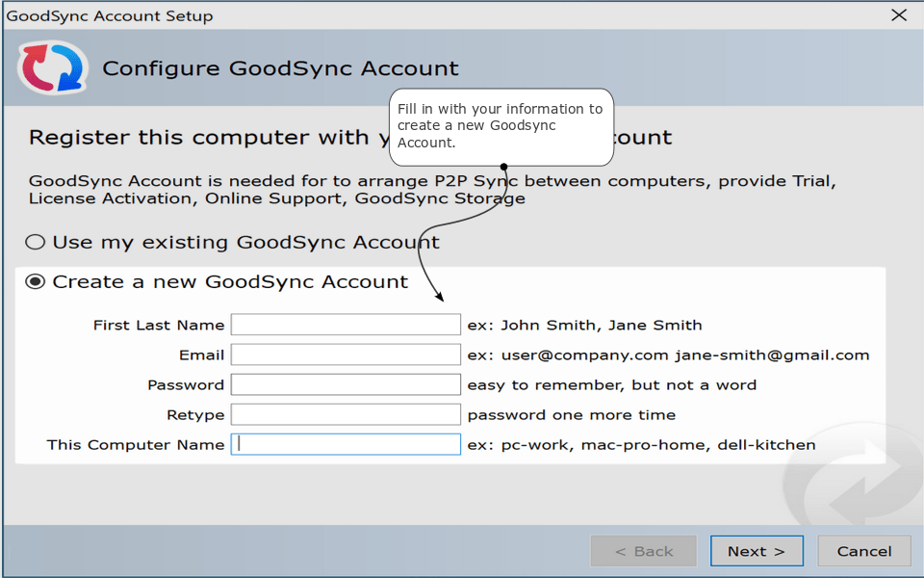This screenshot has width=924, height=578.
Task: Click the "Fill in with your information" tooltip
Action: point(500,125)
